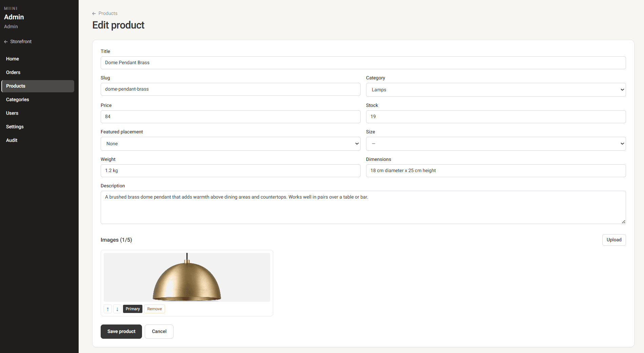Open the Products sidebar item
Viewport: 644px width, 353px height.
38,86
